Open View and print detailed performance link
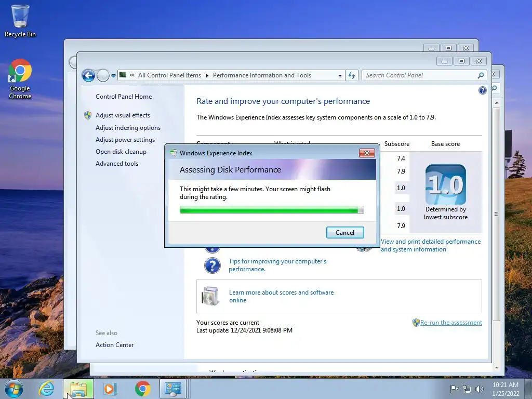 tap(431, 245)
